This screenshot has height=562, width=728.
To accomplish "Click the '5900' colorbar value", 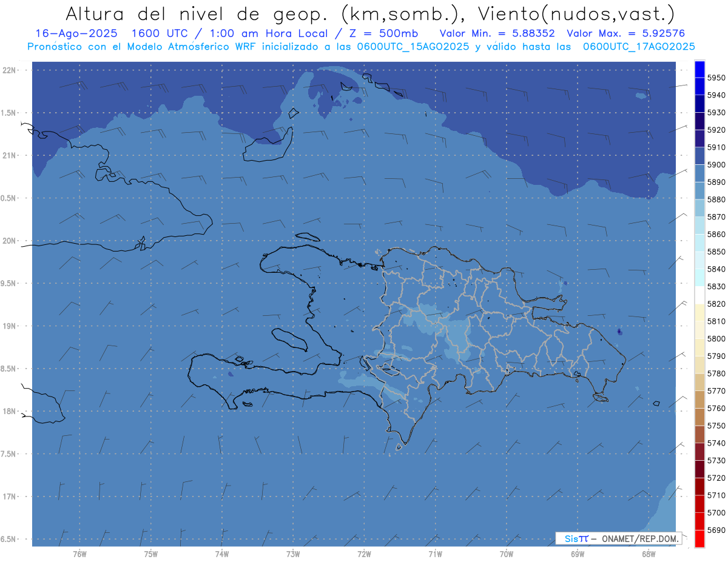I will (716, 165).
